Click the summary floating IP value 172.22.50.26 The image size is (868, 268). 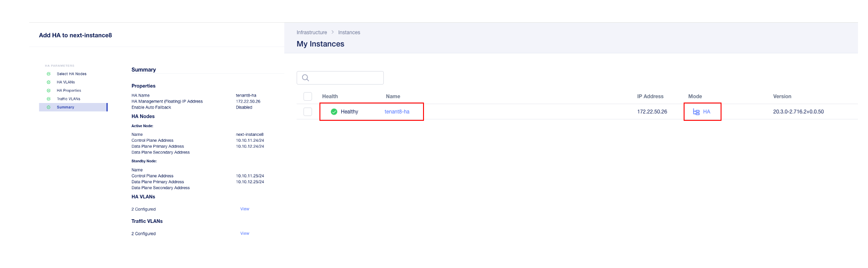[248, 102]
